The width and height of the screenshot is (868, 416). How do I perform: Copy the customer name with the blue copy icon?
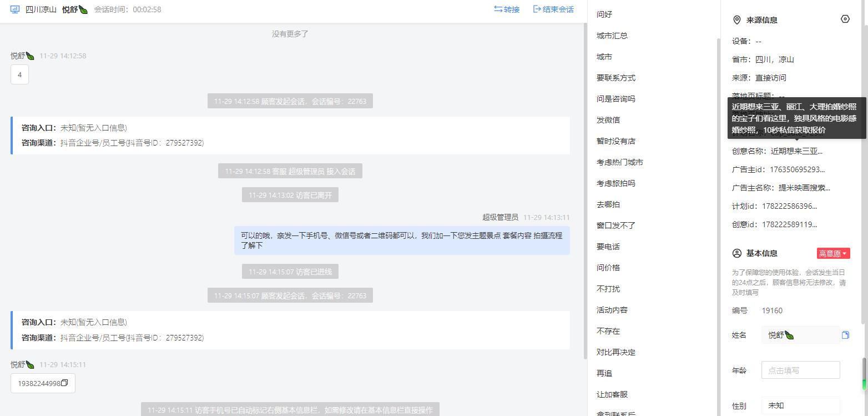click(x=845, y=335)
